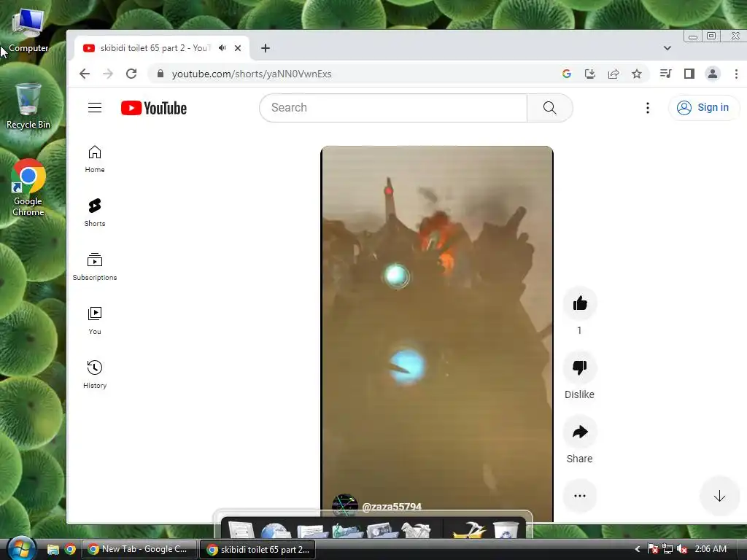
Task: Click the address bar URL
Action: (252, 74)
